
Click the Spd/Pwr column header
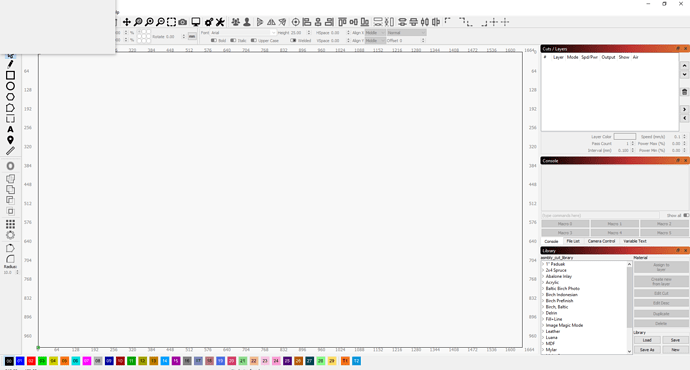click(589, 57)
